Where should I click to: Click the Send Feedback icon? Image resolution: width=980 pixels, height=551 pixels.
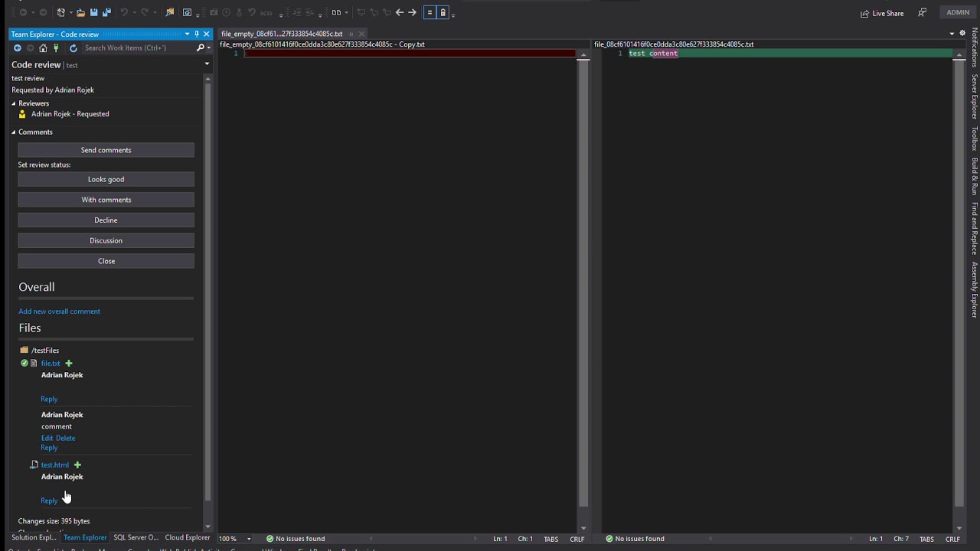tap(923, 12)
